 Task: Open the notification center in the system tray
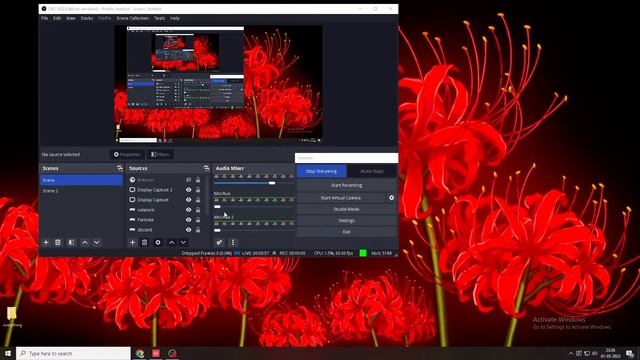630,353
